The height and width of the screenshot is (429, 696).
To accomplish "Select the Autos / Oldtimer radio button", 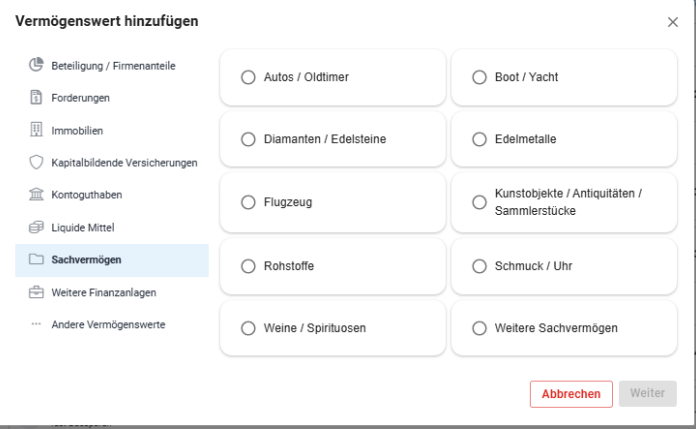I will click(x=248, y=77).
